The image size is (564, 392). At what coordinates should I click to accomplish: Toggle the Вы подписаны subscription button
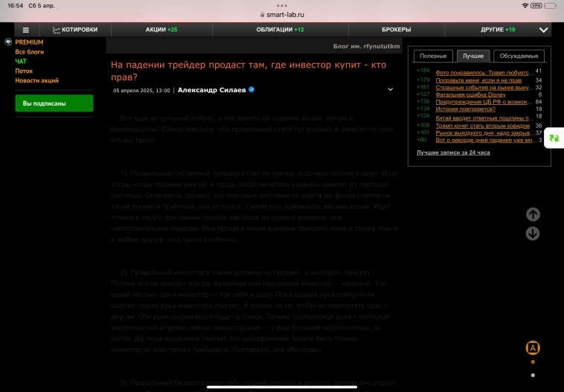[x=54, y=103]
